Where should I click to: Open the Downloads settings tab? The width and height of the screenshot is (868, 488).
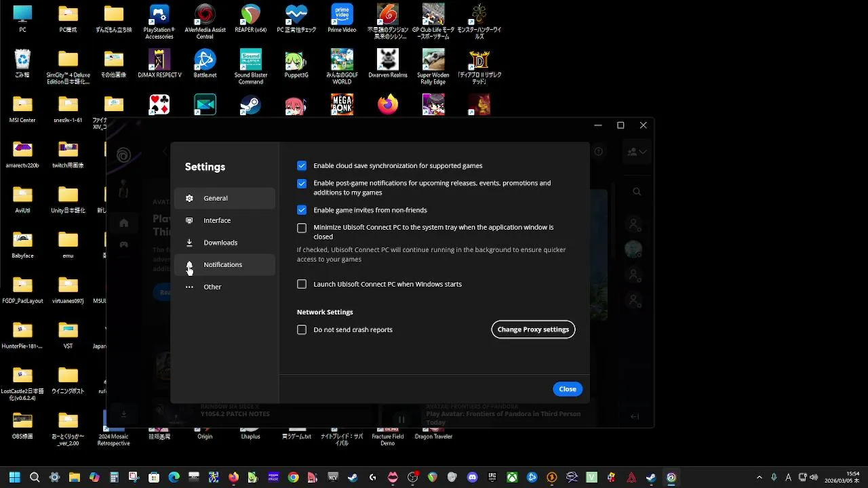(x=224, y=243)
